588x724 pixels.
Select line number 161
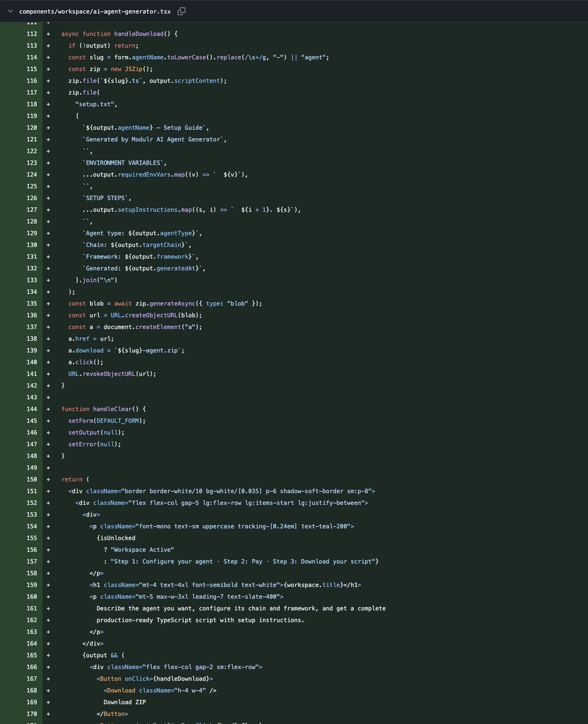point(32,608)
